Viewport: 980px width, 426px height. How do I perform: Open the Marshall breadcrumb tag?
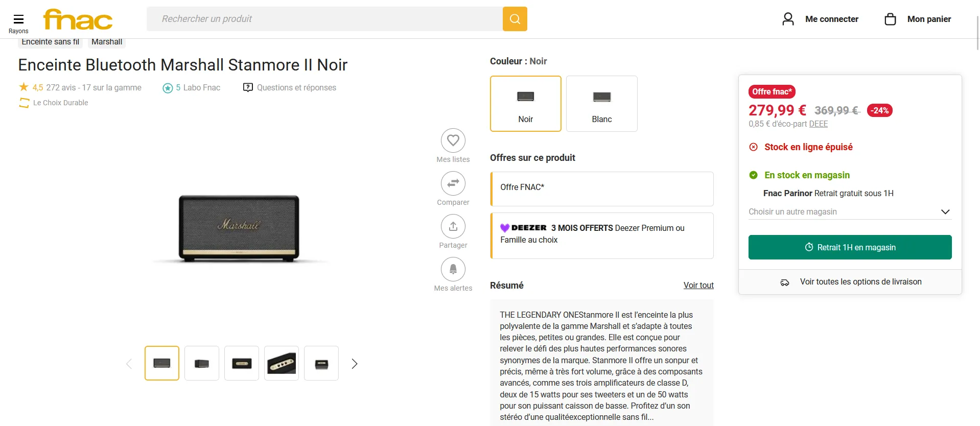[107, 42]
